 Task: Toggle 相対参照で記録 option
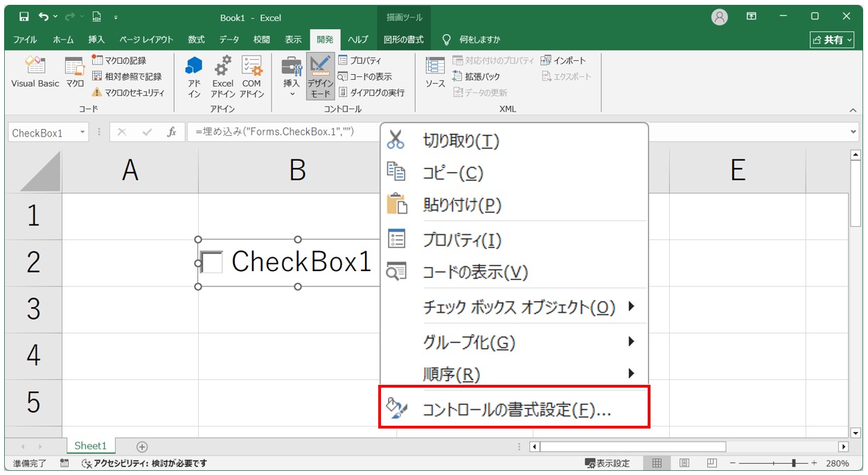(x=127, y=76)
